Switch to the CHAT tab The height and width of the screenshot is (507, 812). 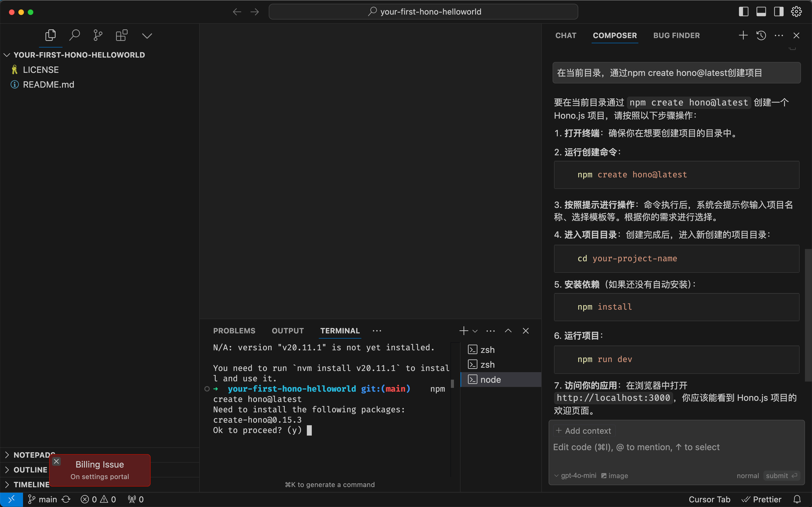[566, 35]
